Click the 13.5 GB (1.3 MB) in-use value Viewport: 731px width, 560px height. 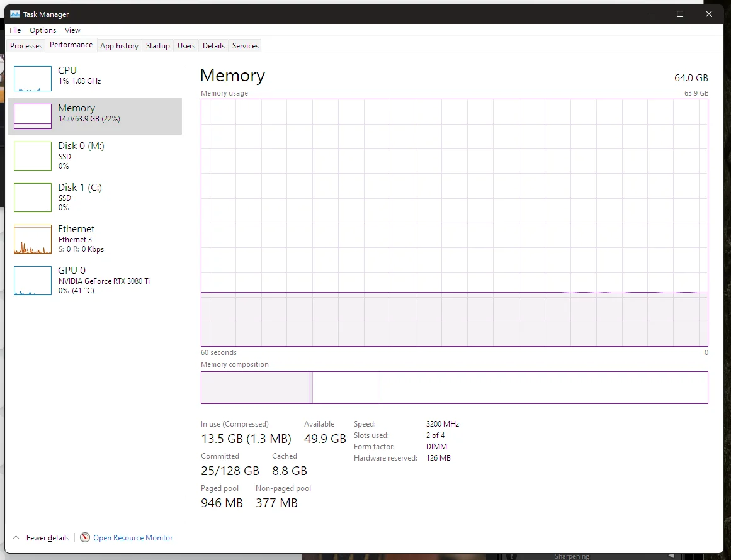coord(246,439)
